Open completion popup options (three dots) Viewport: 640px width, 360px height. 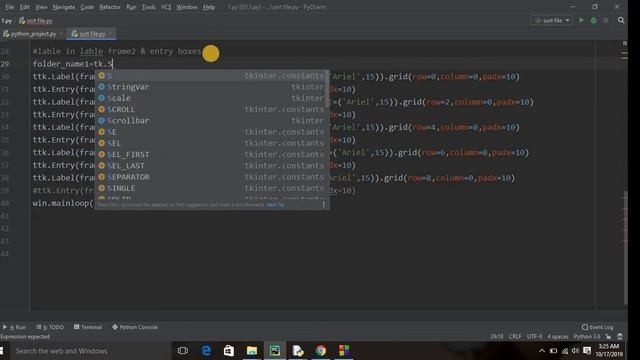coord(324,204)
